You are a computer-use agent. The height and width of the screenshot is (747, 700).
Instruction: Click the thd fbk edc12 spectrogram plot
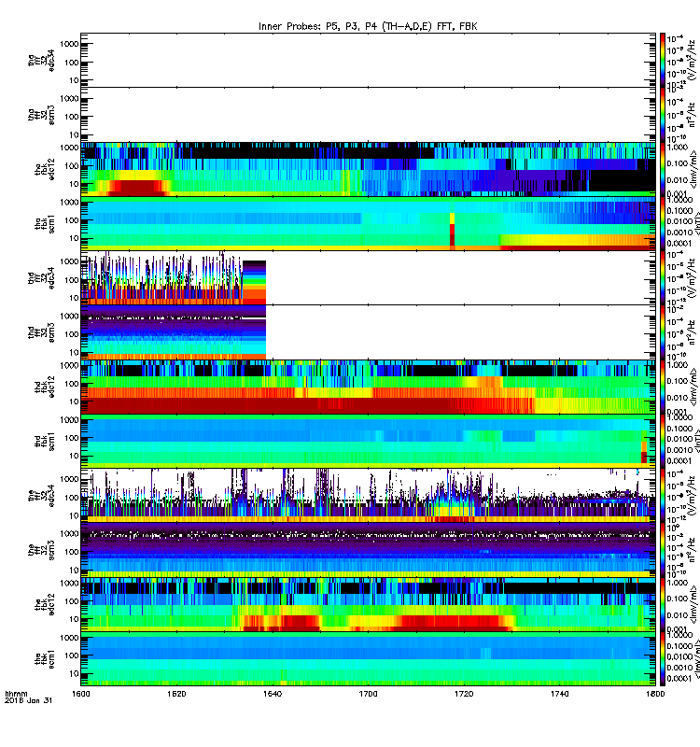pyautogui.click(x=368, y=387)
